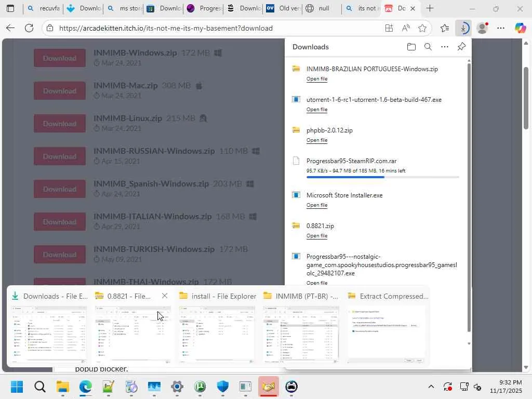Viewport: 532px width, 399px height.
Task: Open file link for INMIMB-BRAZILIAN PORTUGUESE zip
Action: click(x=317, y=79)
